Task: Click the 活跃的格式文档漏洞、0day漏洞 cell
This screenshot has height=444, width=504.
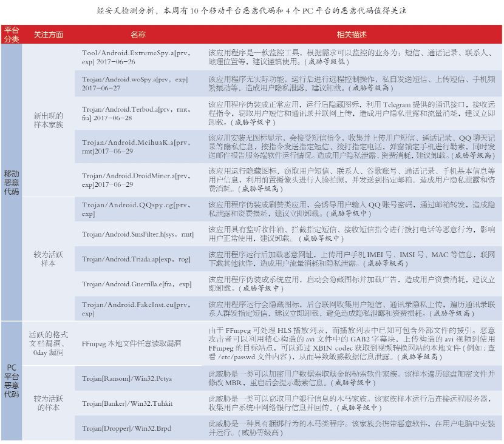Action: (48, 343)
